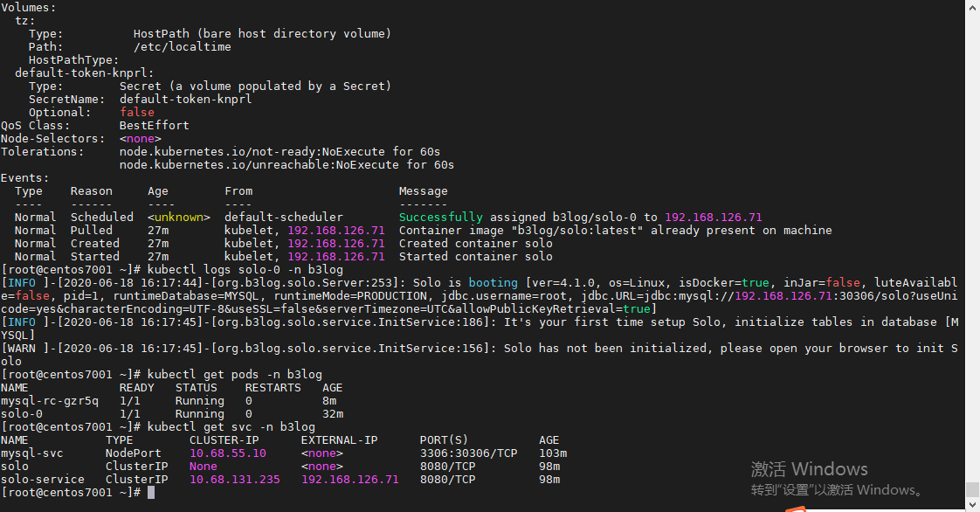Click the solo-service cluster IP 10.68.131.235
Viewport: 980px width, 512px height.
click(x=235, y=480)
